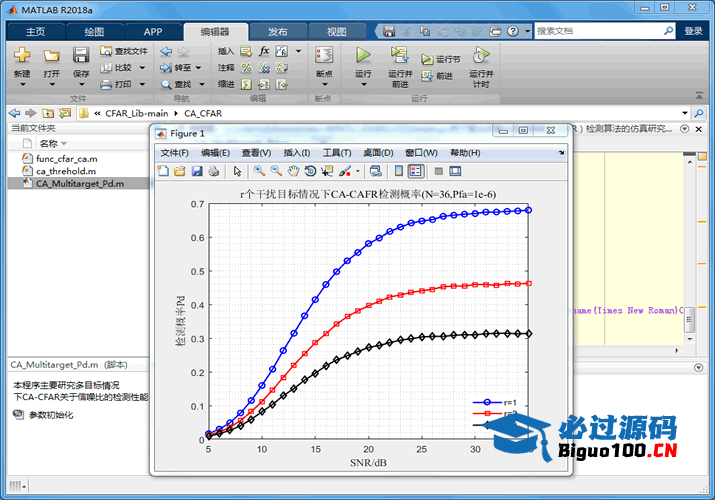Switch to APP tab
Screen dimensions: 715x500
(x=153, y=32)
